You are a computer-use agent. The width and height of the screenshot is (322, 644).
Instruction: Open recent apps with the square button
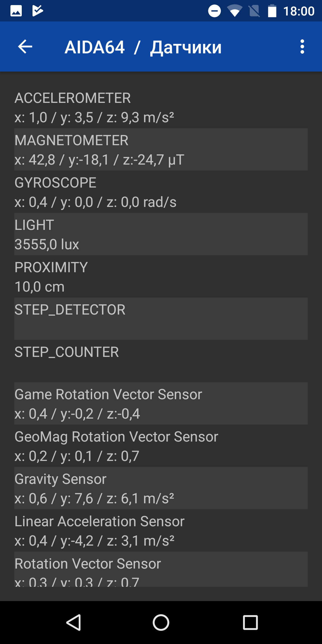tap(250, 623)
